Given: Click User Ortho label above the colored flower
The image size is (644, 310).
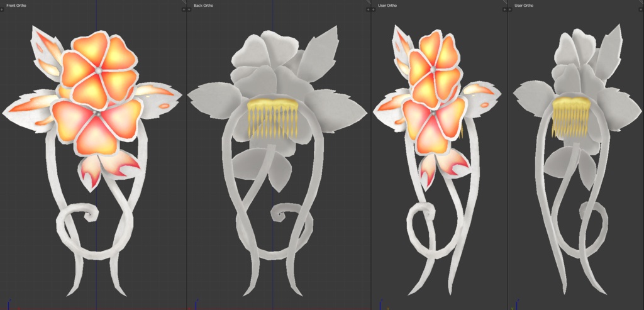Looking at the screenshot, I should 387,5.
